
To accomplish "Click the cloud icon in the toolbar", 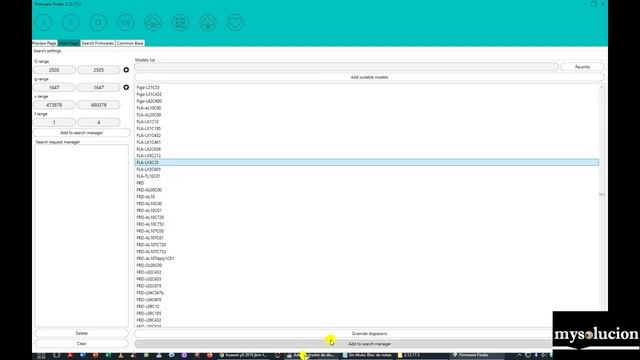I will pyautogui.click(x=153, y=22).
